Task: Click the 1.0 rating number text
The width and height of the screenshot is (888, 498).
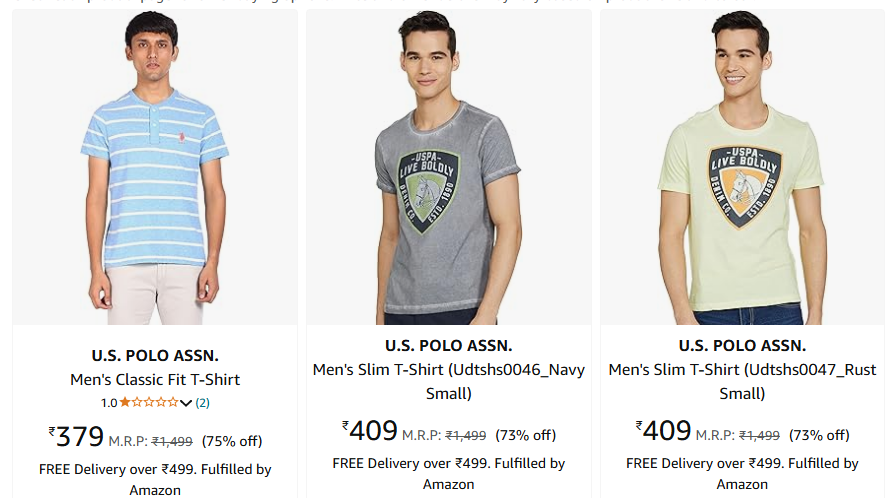Action: point(109,403)
